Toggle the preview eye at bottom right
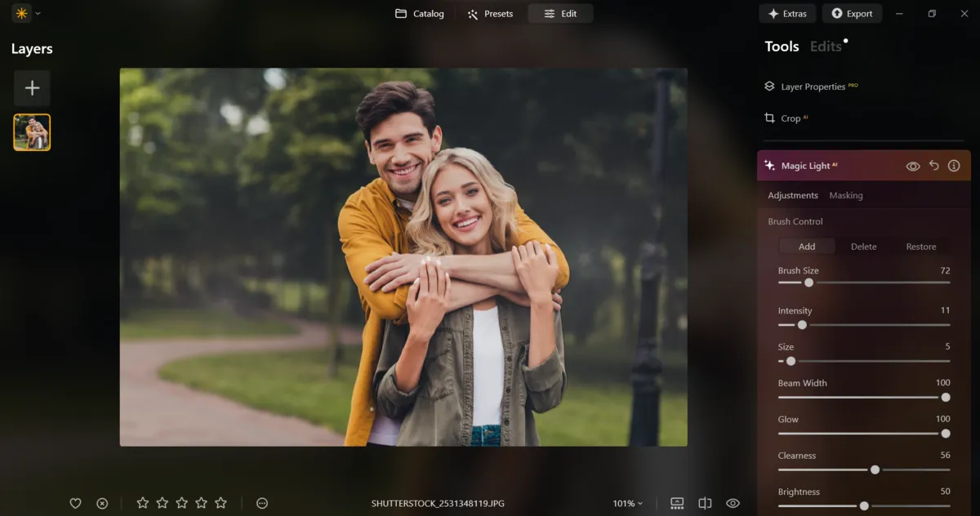 click(x=732, y=503)
